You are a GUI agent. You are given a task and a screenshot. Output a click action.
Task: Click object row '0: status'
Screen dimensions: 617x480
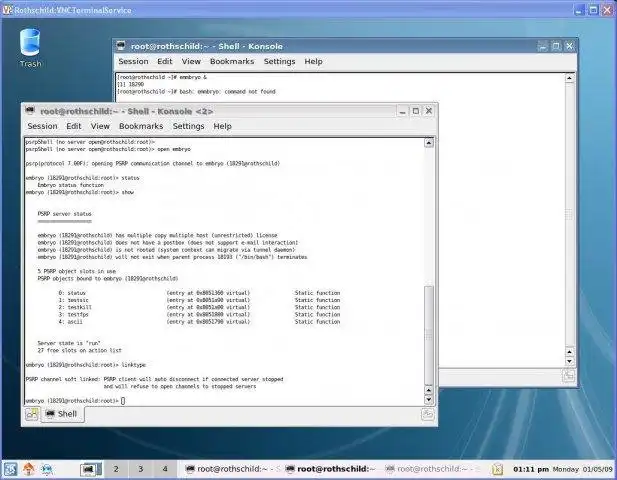click(199, 293)
